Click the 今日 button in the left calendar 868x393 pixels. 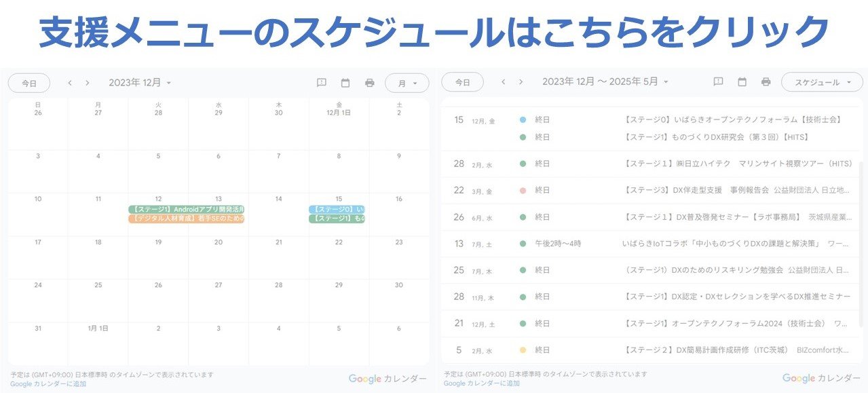(29, 83)
